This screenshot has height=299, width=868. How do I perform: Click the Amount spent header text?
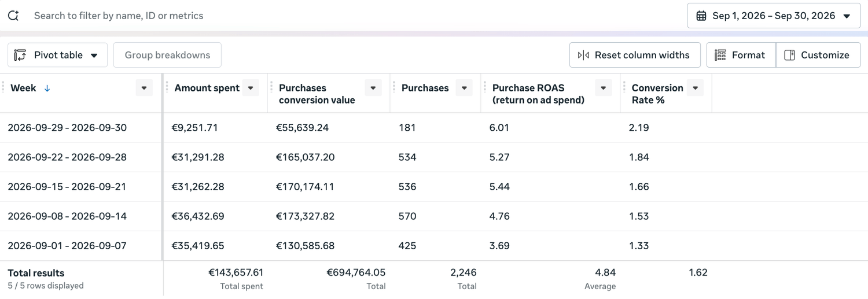click(207, 88)
